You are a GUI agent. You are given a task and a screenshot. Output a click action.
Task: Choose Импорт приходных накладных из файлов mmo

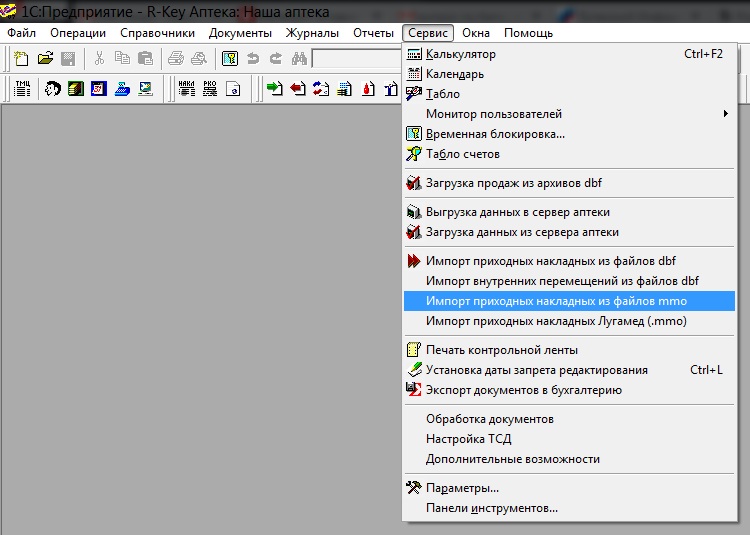click(556, 301)
